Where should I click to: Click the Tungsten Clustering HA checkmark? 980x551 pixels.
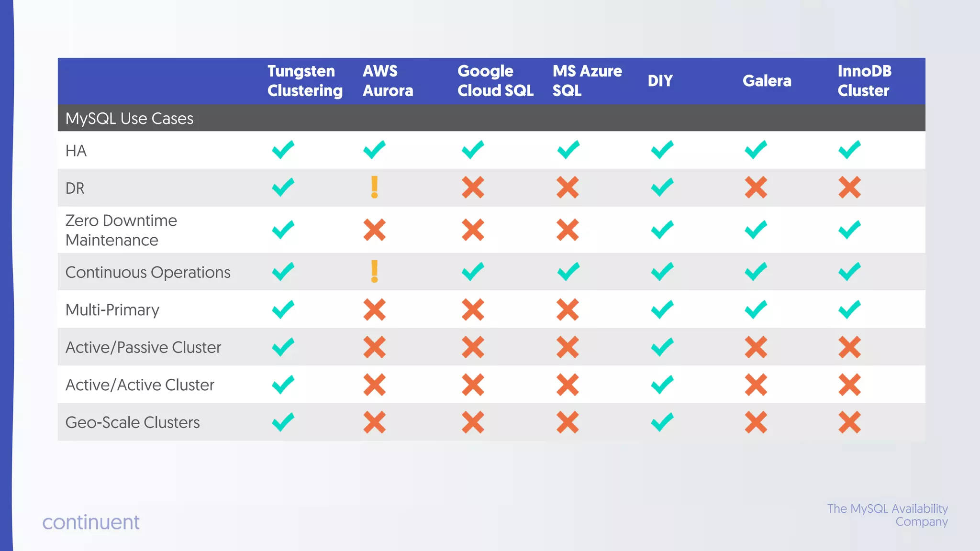click(283, 150)
